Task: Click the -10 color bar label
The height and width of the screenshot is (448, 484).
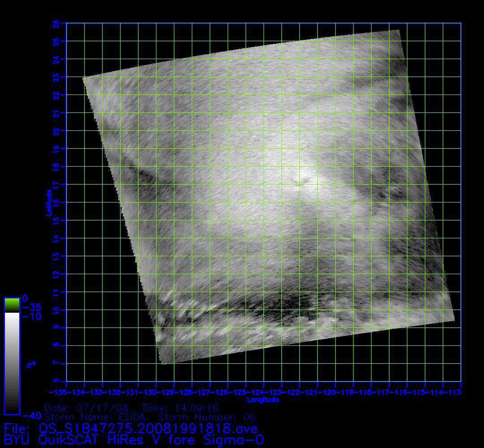Action: pyautogui.click(x=31, y=317)
